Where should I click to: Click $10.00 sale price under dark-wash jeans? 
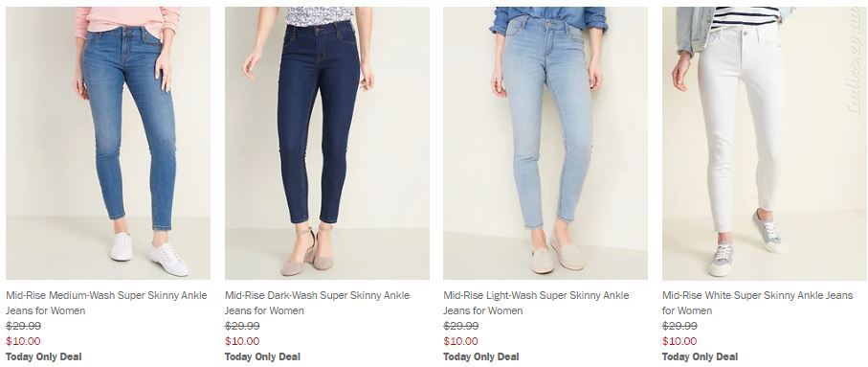coord(242,341)
